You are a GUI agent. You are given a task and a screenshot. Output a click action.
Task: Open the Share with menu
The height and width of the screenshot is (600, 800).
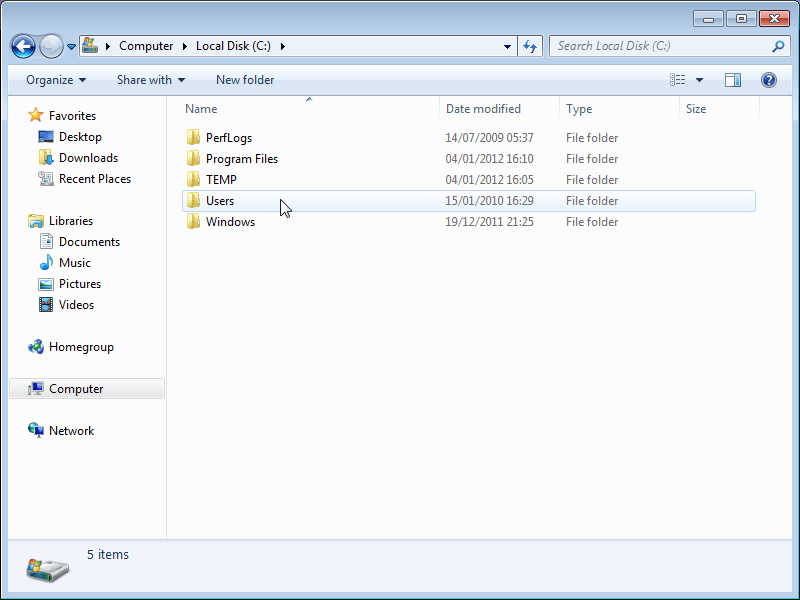click(151, 80)
